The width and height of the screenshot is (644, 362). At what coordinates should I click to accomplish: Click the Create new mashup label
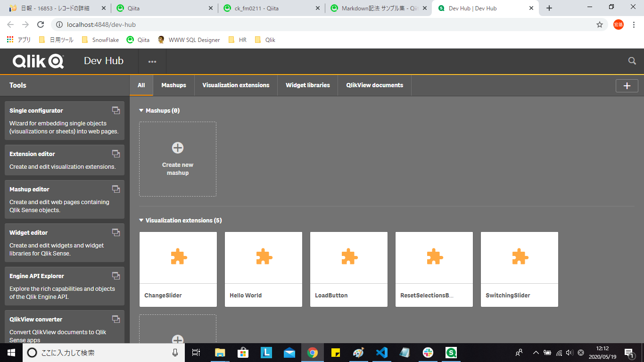tap(178, 169)
